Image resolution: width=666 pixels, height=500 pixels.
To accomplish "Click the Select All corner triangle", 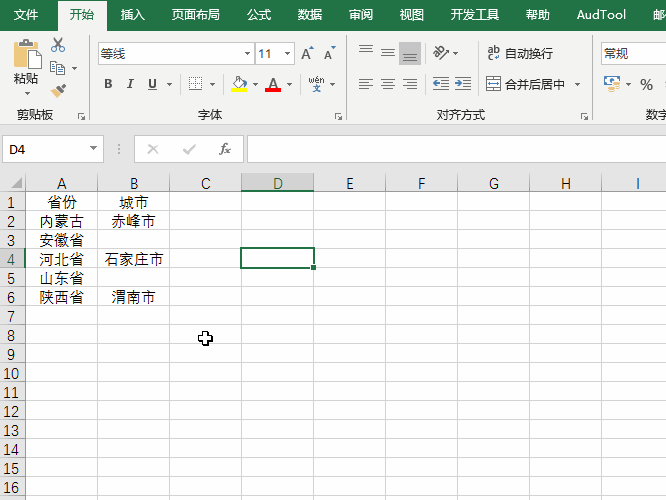I will tap(15, 183).
